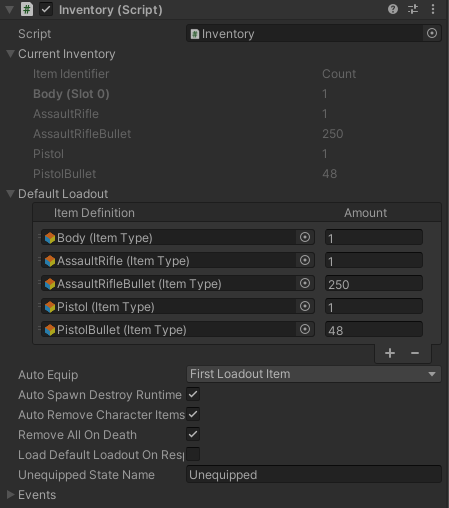
Task: Click the AssaultRifleBullet amount field
Action: click(x=374, y=284)
